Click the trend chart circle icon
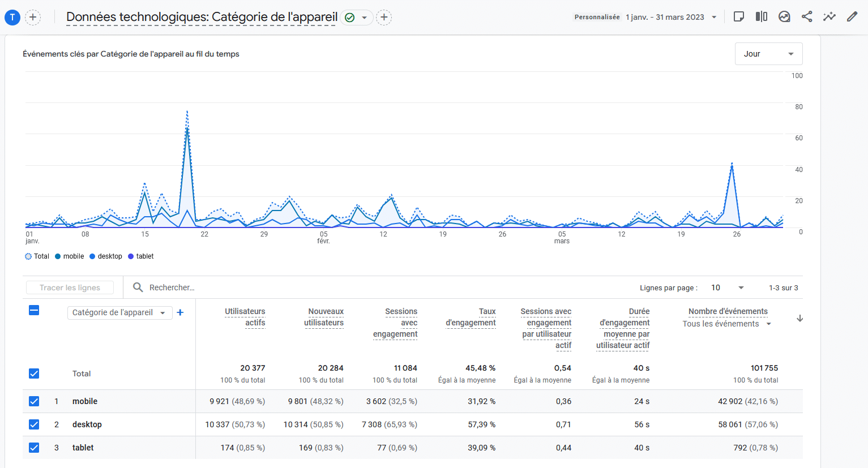Image resolution: width=868 pixels, height=468 pixels. click(x=784, y=17)
